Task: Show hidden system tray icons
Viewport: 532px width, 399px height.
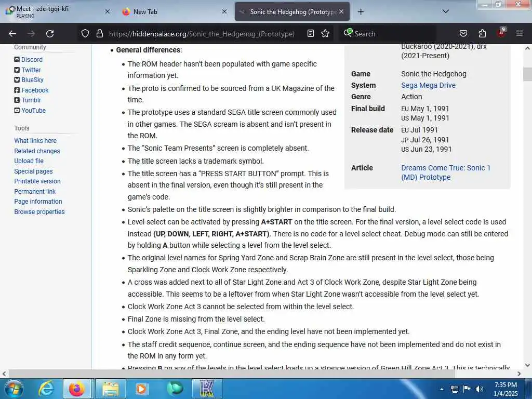Action: 442,390
